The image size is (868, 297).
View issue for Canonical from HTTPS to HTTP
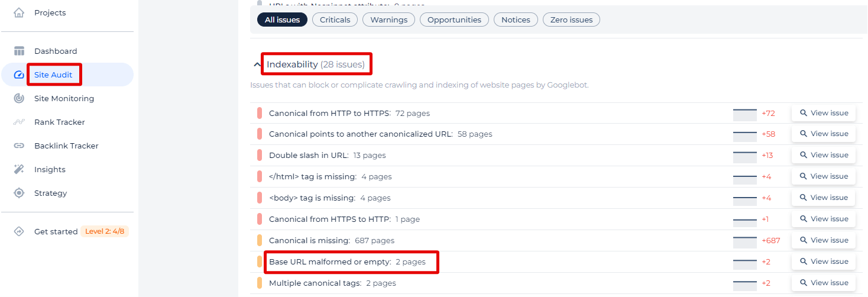pos(824,219)
